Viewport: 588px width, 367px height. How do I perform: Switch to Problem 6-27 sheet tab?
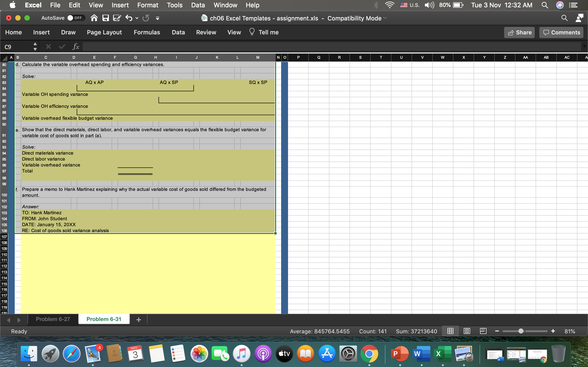(53, 319)
